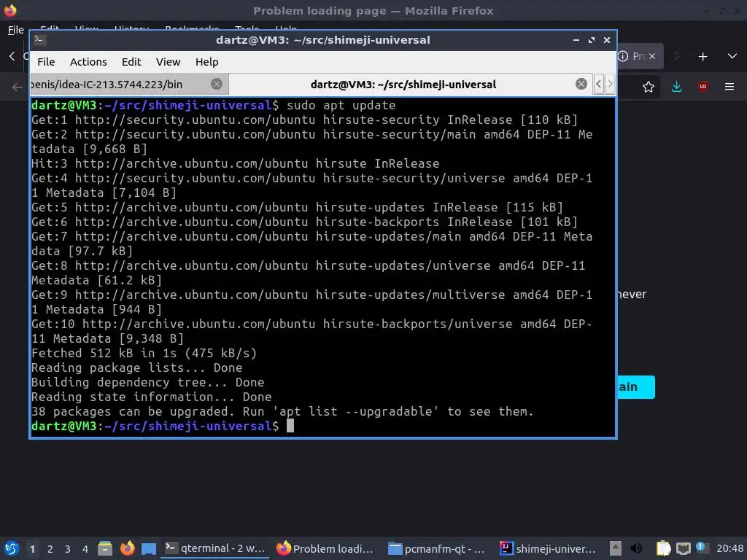Screen dimensions: 747x560
Task: Click the show desktop panel icon
Action: (x=149, y=549)
